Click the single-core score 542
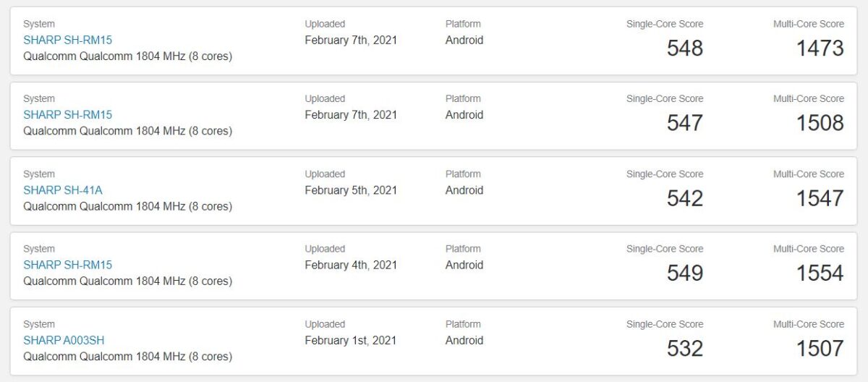The image size is (868, 382). (x=685, y=198)
